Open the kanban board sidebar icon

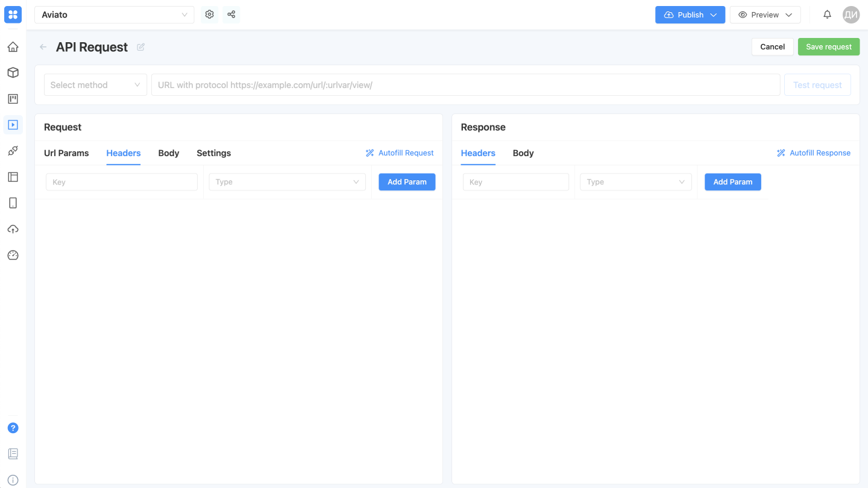(x=13, y=98)
